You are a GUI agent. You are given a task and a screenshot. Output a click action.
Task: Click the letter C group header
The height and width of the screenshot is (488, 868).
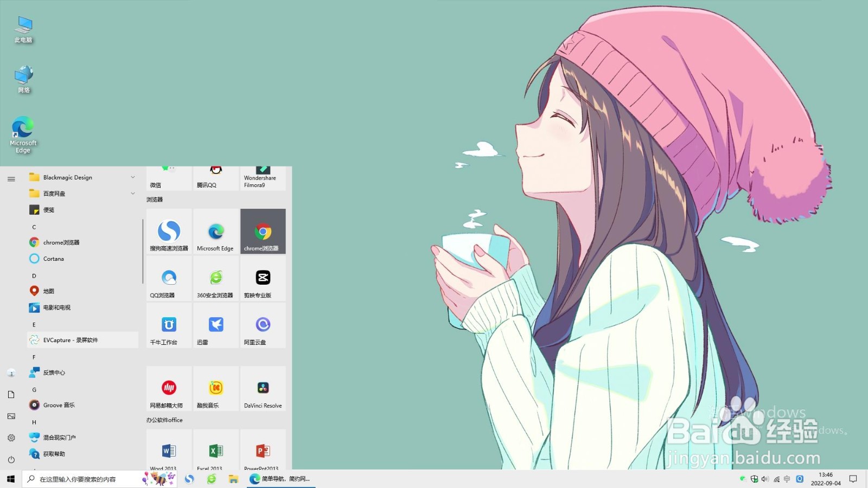tap(34, 227)
